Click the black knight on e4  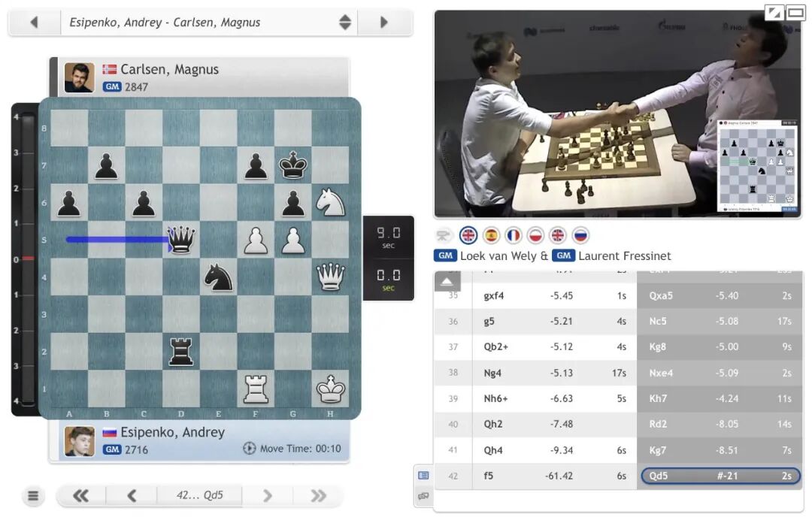[x=219, y=277]
